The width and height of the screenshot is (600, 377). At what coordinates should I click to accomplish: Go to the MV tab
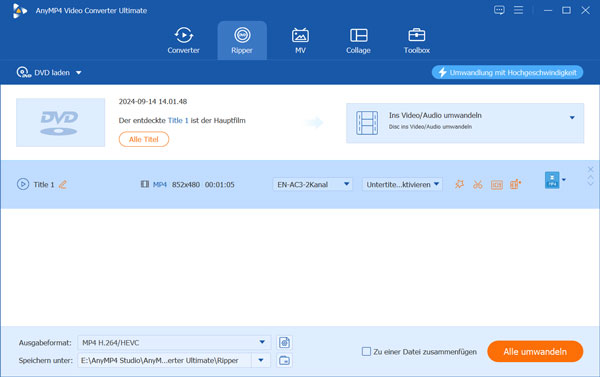pos(300,41)
